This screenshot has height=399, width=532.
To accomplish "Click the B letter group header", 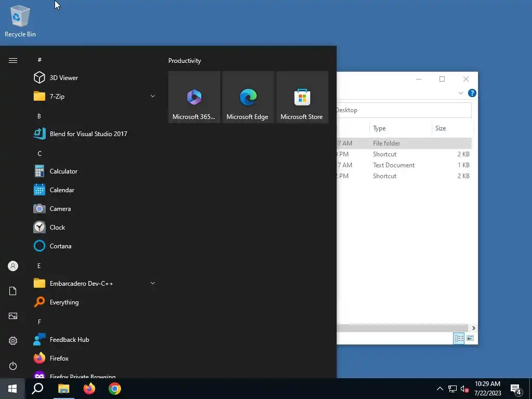I will point(39,116).
